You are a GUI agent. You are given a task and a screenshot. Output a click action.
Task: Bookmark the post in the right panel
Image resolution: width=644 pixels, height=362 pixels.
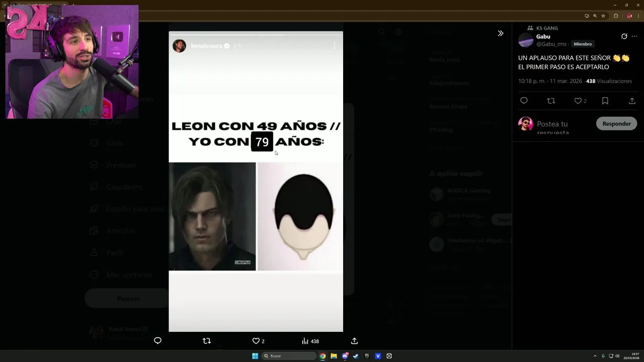click(x=605, y=101)
